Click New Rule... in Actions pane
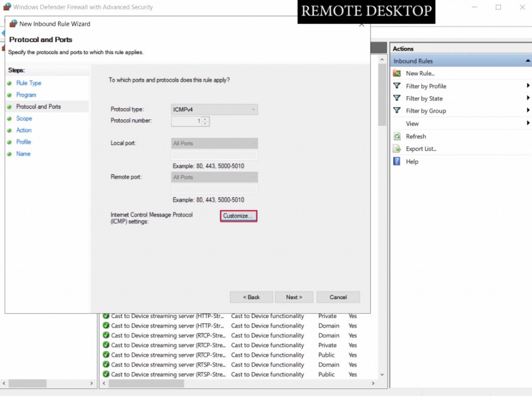532x396 pixels. point(420,73)
